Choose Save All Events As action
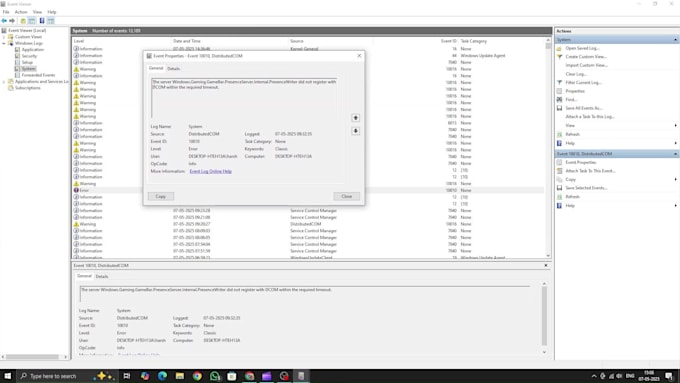 pyautogui.click(x=584, y=108)
